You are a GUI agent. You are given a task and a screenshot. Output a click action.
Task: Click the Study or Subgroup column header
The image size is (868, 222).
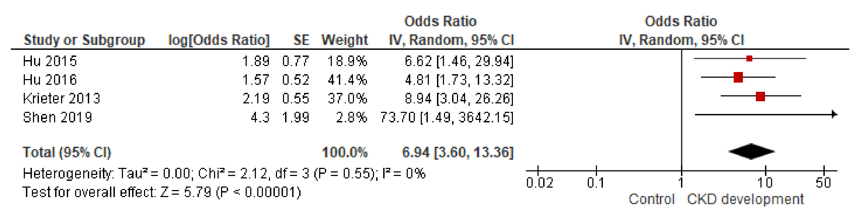[84, 40]
